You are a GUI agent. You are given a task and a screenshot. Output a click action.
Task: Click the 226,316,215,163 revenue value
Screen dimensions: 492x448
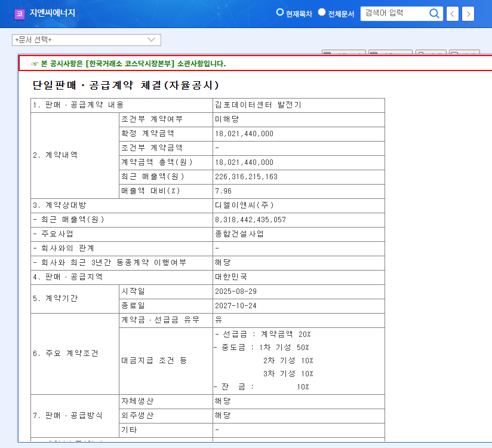247,177
